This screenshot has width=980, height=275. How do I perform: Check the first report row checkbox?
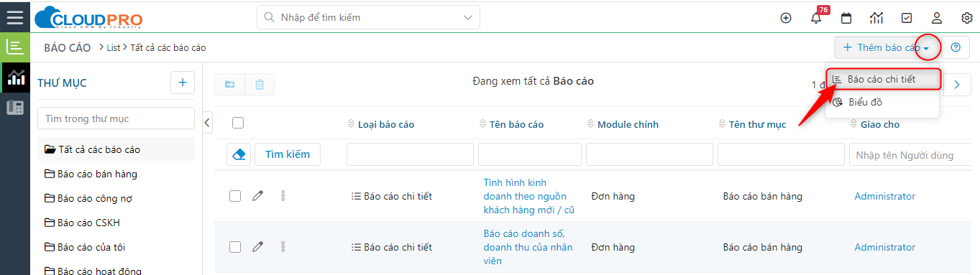point(235,196)
